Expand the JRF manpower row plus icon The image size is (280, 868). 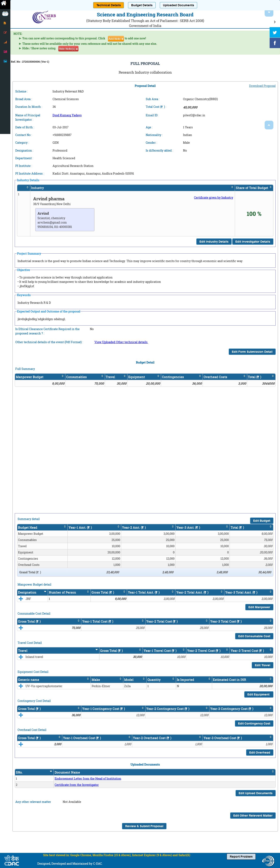[21, 599]
